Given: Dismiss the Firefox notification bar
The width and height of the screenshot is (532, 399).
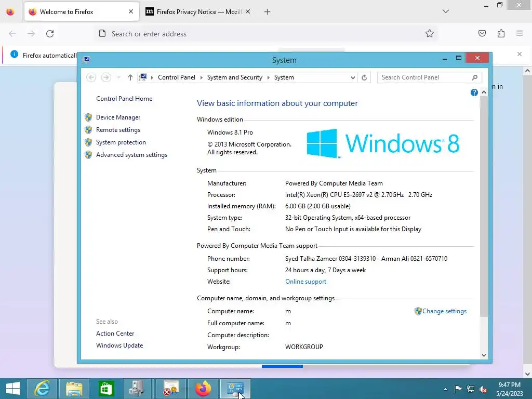Looking at the screenshot, I should [520, 54].
